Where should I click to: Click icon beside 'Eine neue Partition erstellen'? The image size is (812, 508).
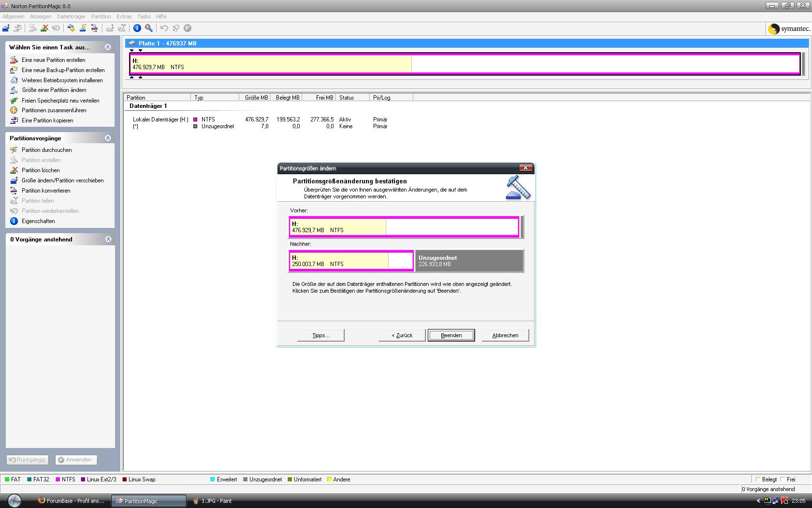click(x=14, y=60)
